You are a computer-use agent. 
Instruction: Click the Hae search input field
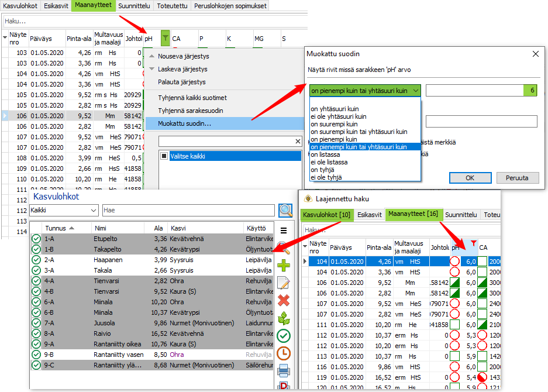188,210
